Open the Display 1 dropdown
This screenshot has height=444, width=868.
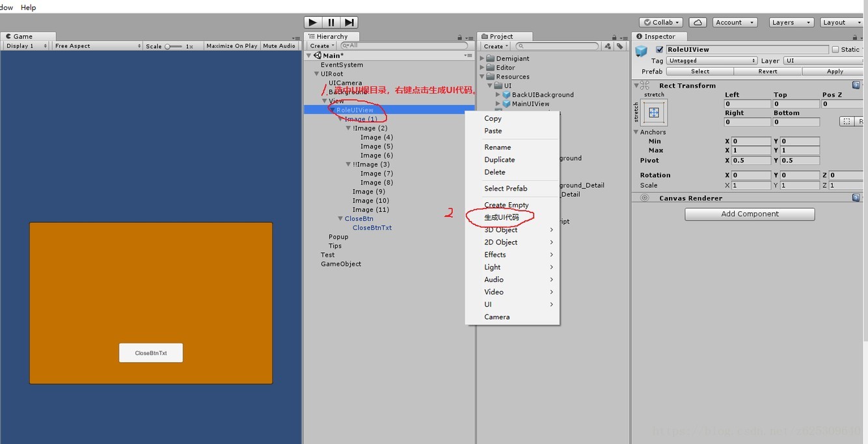(x=26, y=46)
